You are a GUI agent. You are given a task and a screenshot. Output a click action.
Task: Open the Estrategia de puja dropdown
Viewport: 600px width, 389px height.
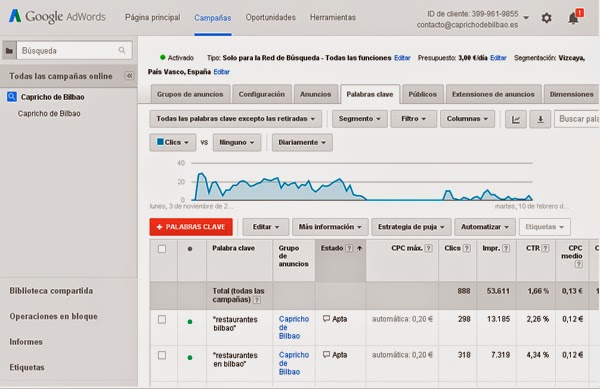pyautogui.click(x=411, y=227)
